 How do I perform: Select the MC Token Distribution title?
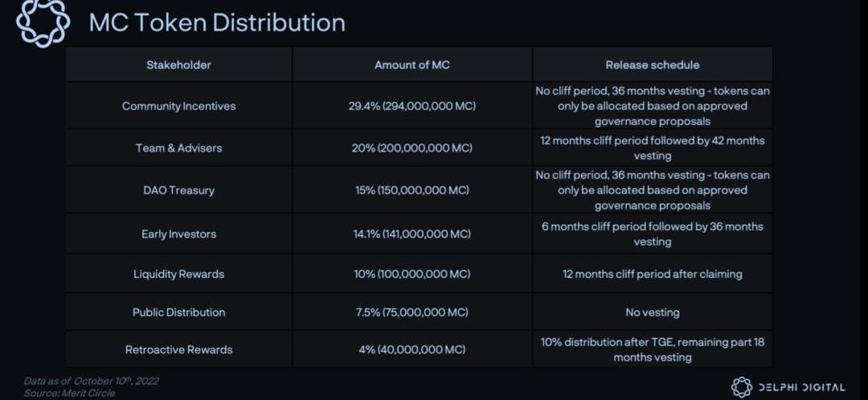217,22
